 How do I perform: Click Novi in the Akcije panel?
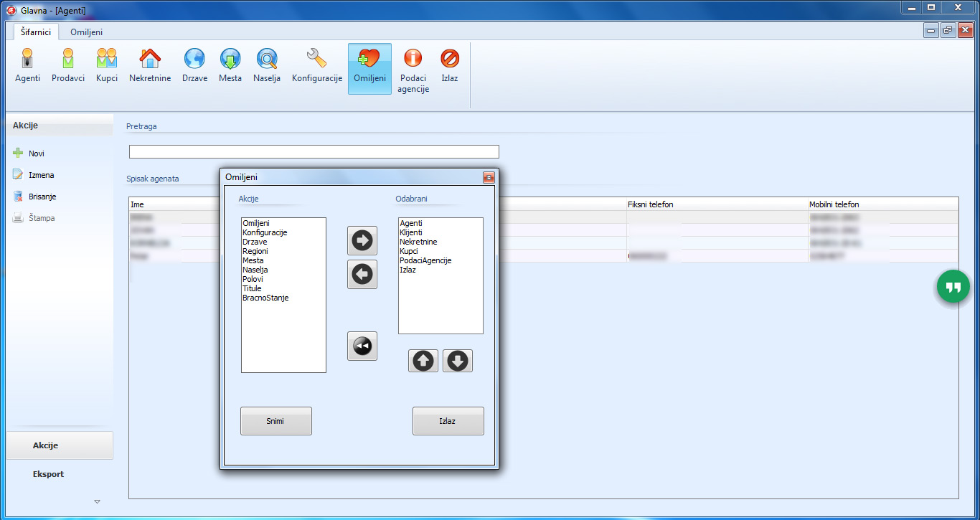[36, 153]
